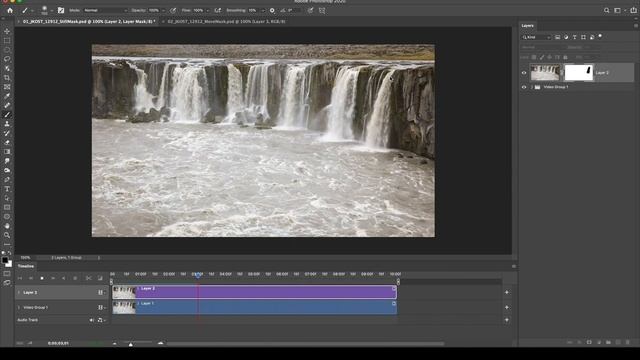Switch to the StillMask.psd document tab
The image size is (640, 360).
pos(89,21)
